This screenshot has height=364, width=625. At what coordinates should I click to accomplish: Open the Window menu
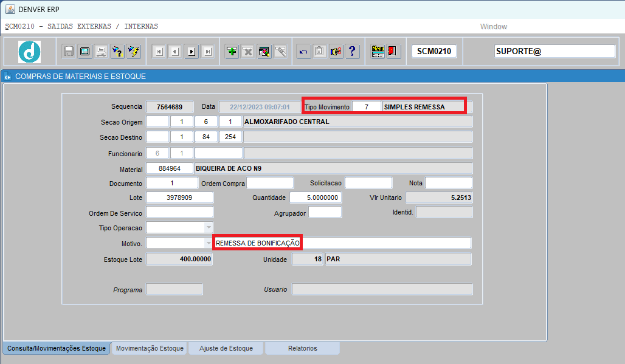[494, 27]
